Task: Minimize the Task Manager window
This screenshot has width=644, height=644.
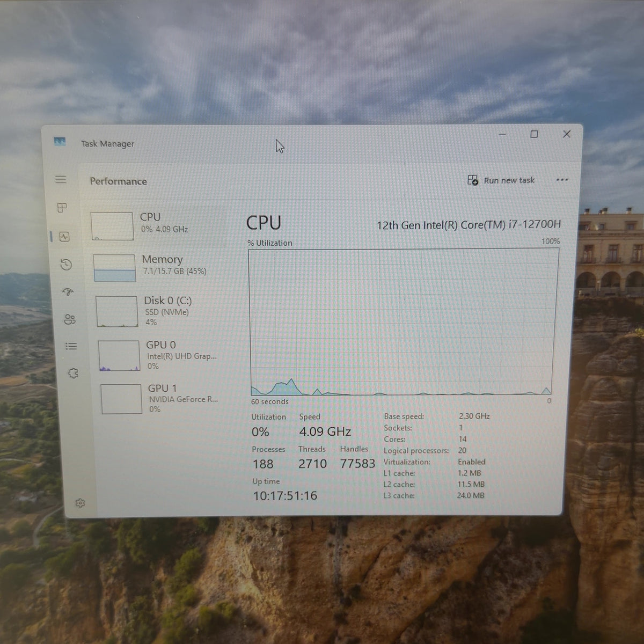Action: (x=502, y=134)
